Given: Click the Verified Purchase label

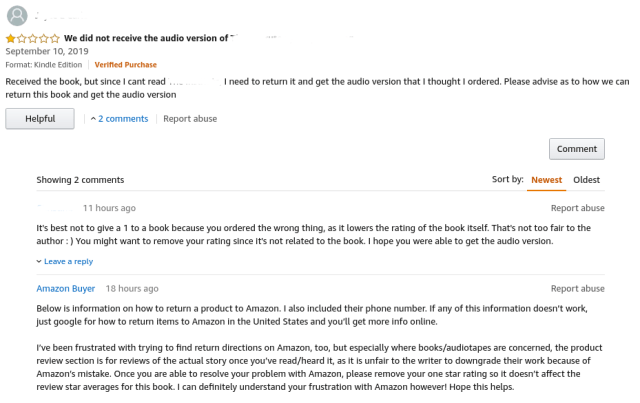Looking at the screenshot, I should coord(126,65).
